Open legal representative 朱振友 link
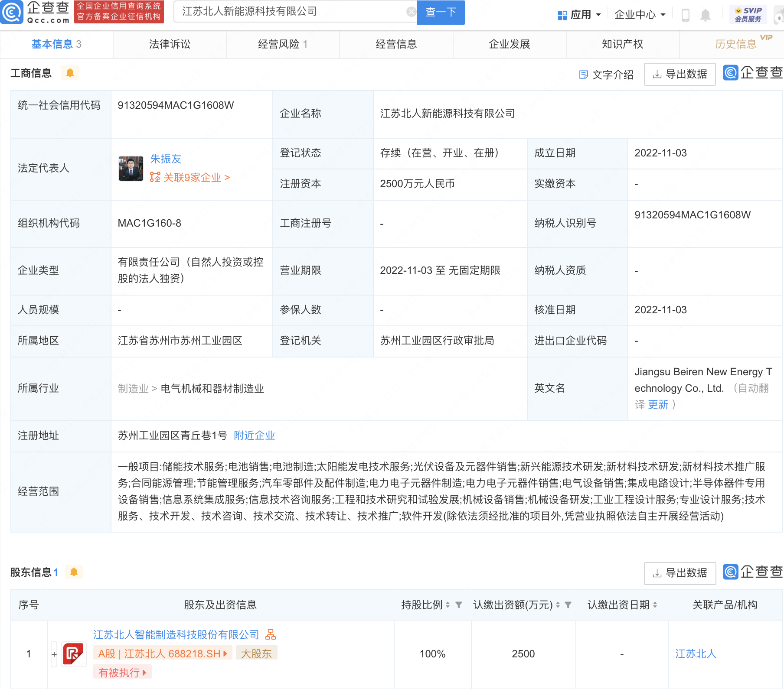 [166, 159]
